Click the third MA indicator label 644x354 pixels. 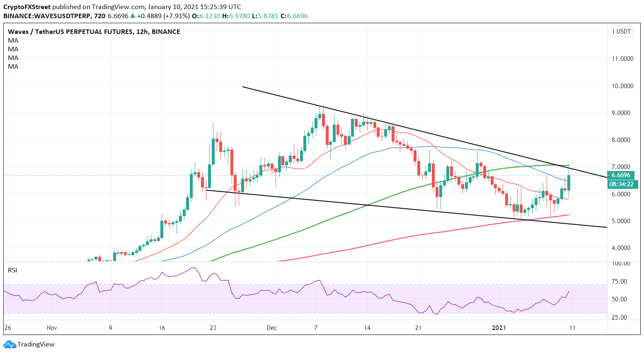click(x=13, y=58)
